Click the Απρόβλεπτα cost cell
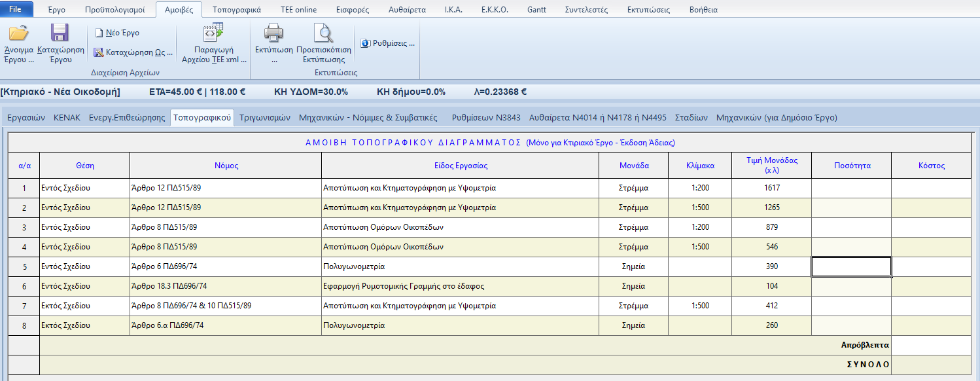 click(x=931, y=344)
